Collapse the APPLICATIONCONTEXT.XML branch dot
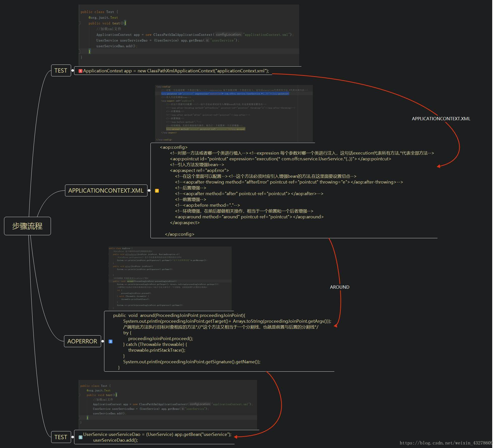 (x=149, y=190)
